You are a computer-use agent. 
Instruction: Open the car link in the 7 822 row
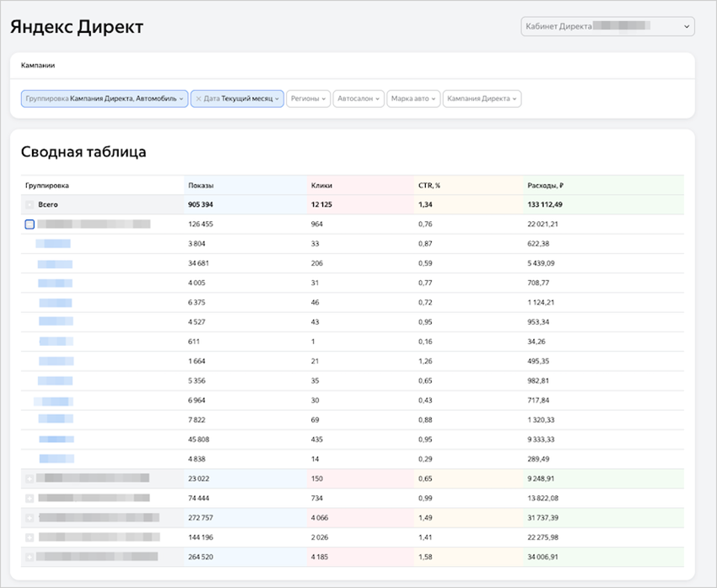click(x=56, y=418)
